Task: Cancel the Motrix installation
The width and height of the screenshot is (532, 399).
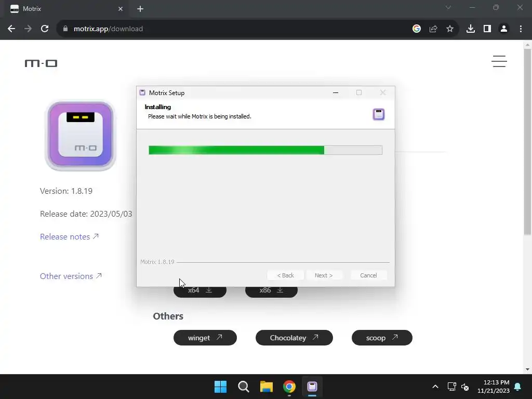Action: (368, 275)
